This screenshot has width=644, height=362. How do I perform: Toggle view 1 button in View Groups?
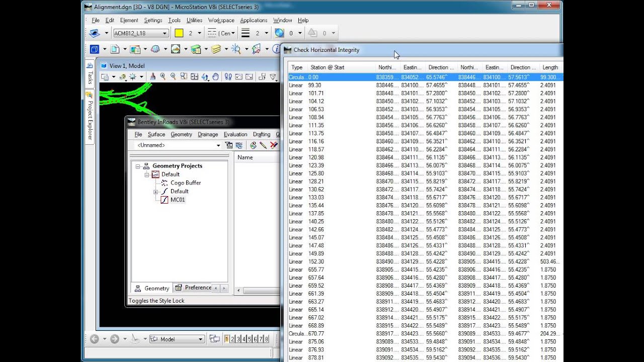click(x=227, y=339)
